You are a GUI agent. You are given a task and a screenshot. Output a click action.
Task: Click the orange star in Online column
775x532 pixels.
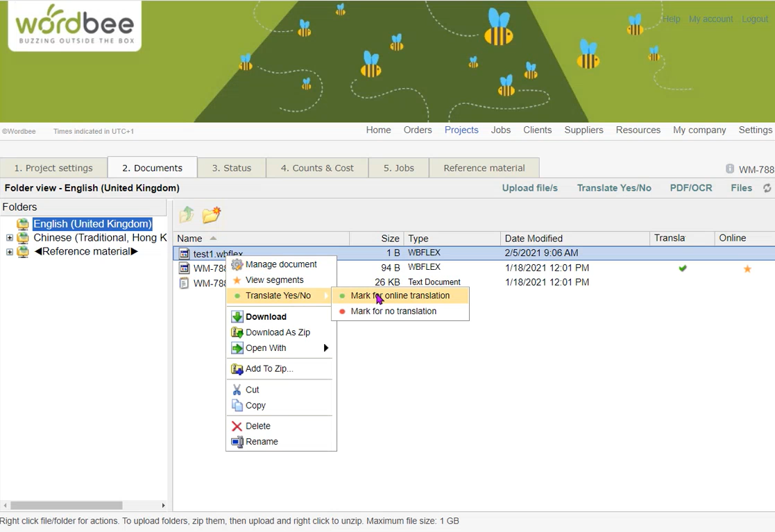(747, 268)
